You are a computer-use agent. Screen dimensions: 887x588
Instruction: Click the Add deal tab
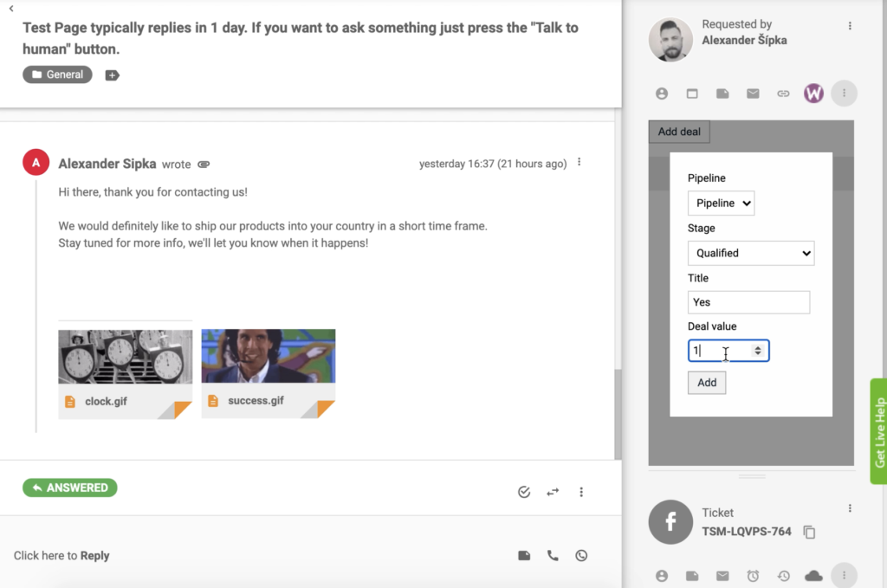coord(679,132)
